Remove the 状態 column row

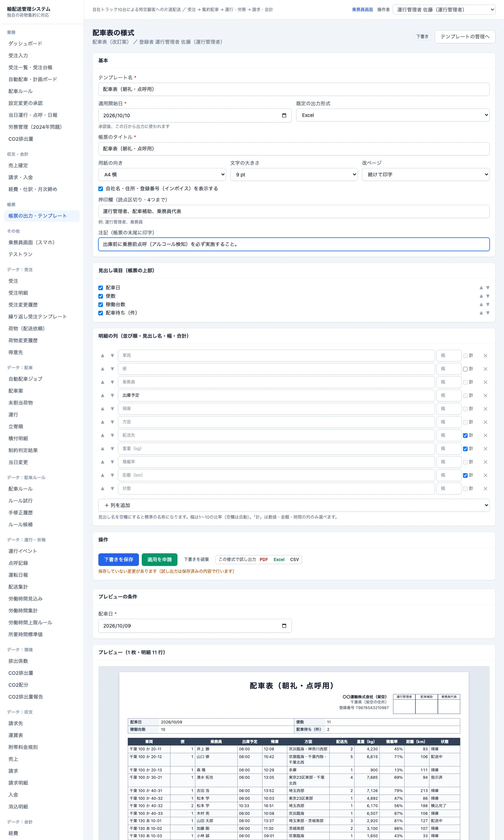point(485,489)
